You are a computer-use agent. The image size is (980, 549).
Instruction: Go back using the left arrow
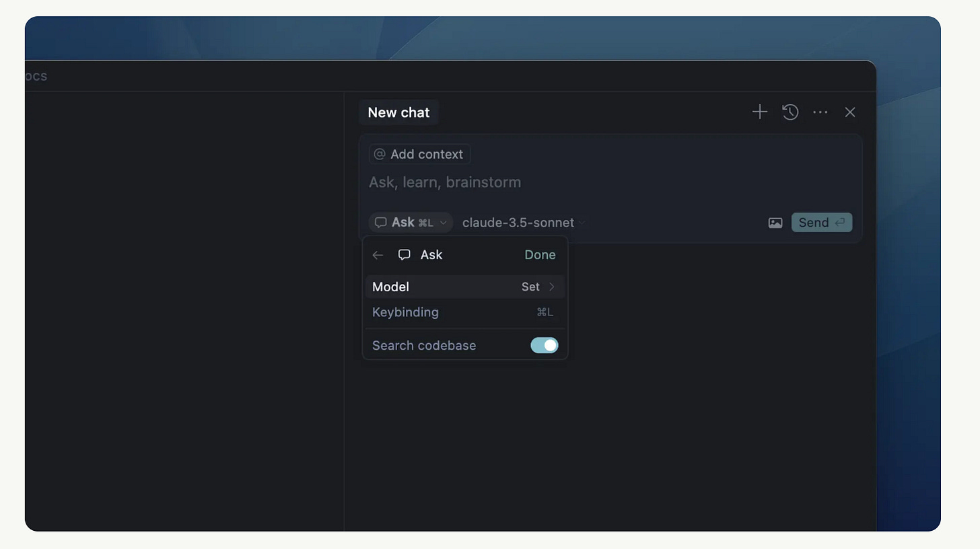pyautogui.click(x=378, y=255)
